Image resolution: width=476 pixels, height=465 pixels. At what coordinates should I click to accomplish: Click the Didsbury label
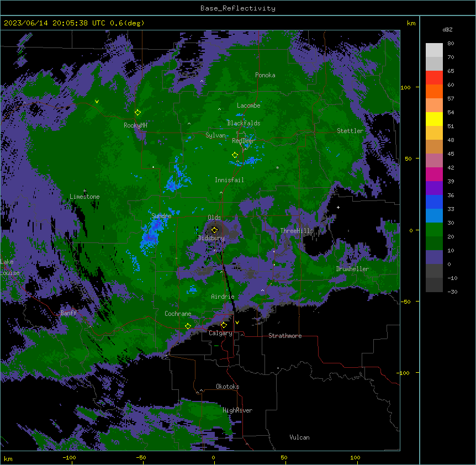tap(211, 238)
